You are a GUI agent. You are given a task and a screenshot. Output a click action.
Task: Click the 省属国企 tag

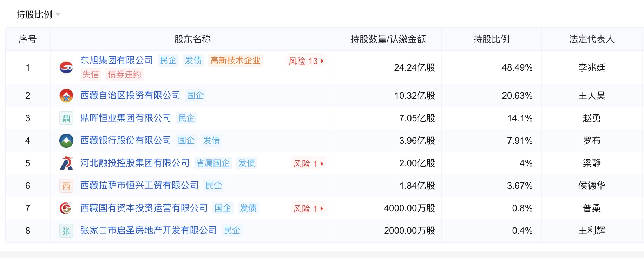click(213, 163)
